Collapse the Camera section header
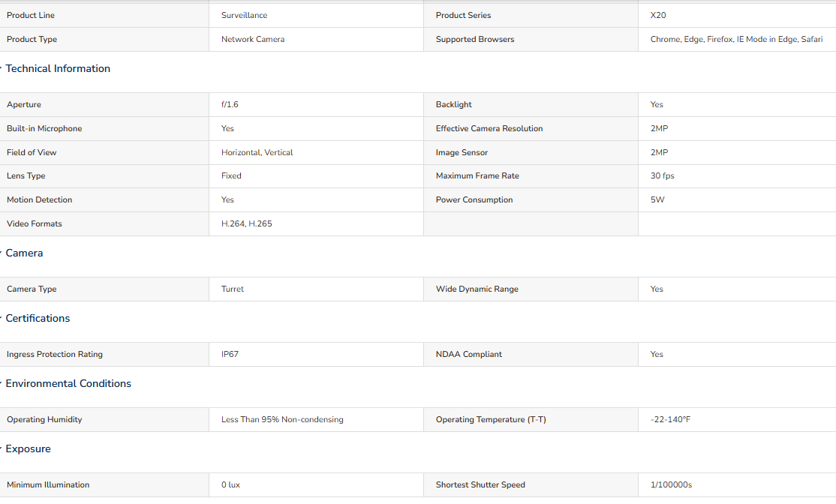 (24, 253)
